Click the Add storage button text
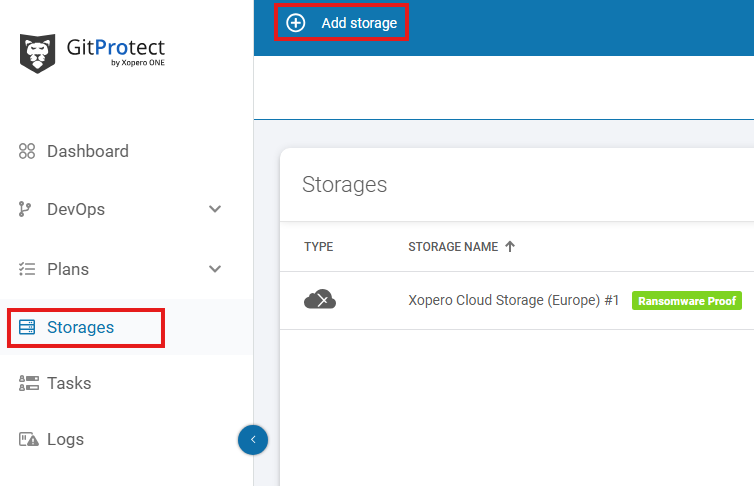This screenshot has height=486, width=754. click(x=359, y=22)
